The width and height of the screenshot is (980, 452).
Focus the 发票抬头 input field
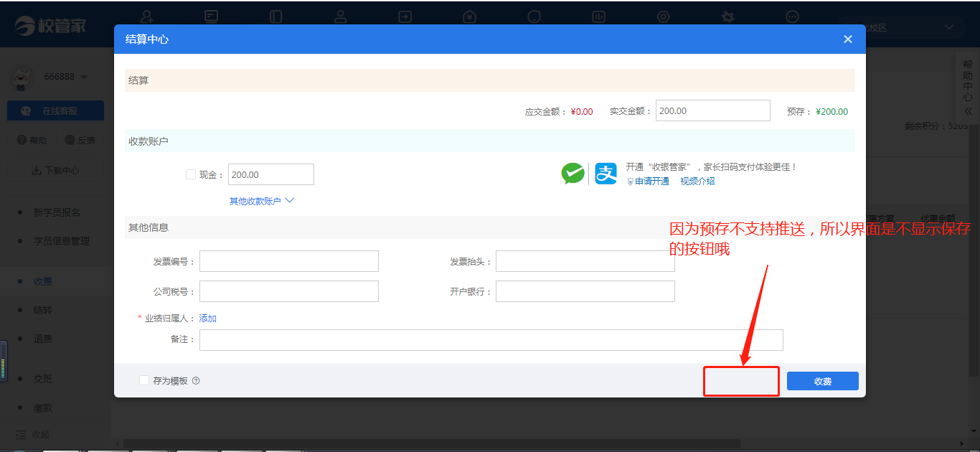click(585, 261)
